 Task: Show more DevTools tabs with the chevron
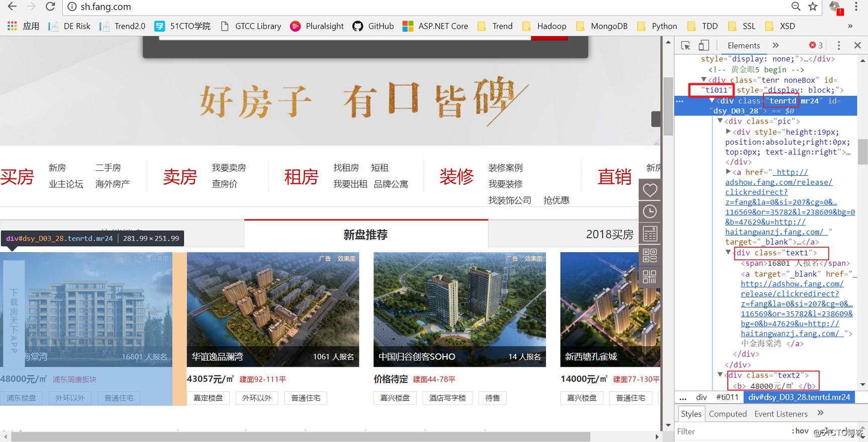tap(776, 45)
